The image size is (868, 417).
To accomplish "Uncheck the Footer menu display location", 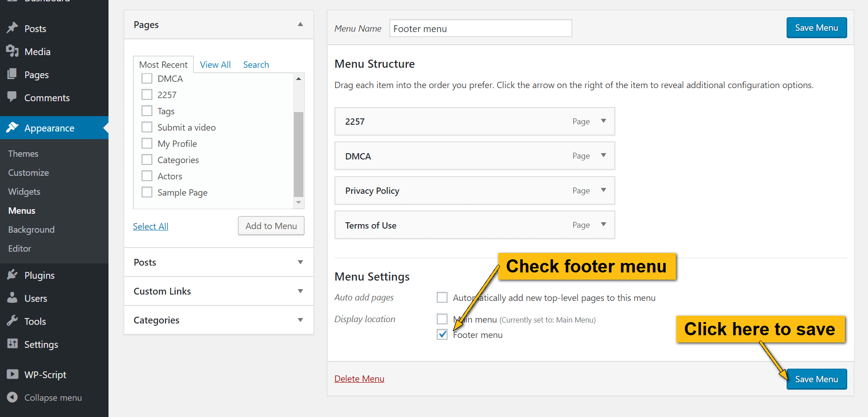I will click(x=442, y=334).
